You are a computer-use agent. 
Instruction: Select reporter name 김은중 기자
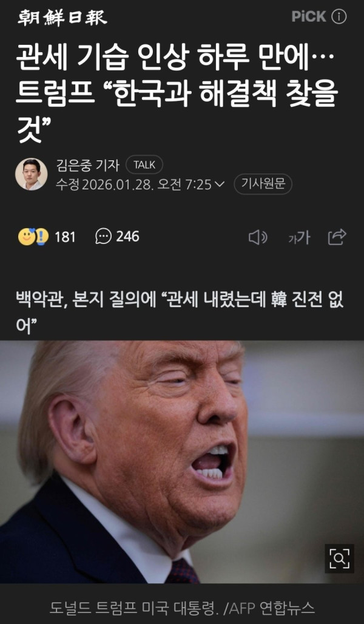(87, 164)
